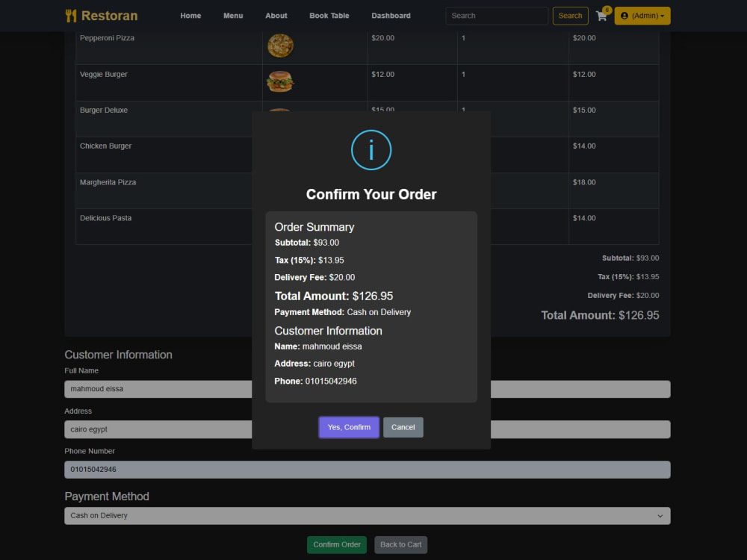Click the Phone Number field 01015042946
747x560 pixels.
[368, 470]
